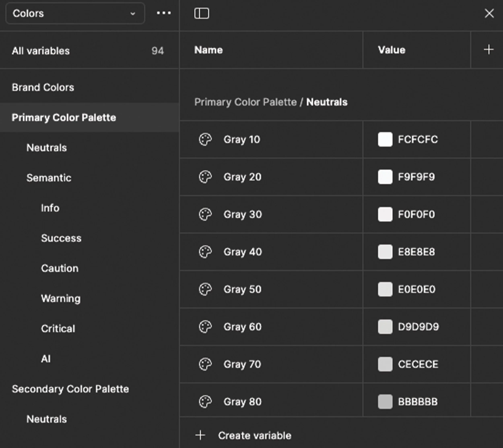Show All variables list
The width and height of the screenshot is (503, 448).
click(x=41, y=51)
